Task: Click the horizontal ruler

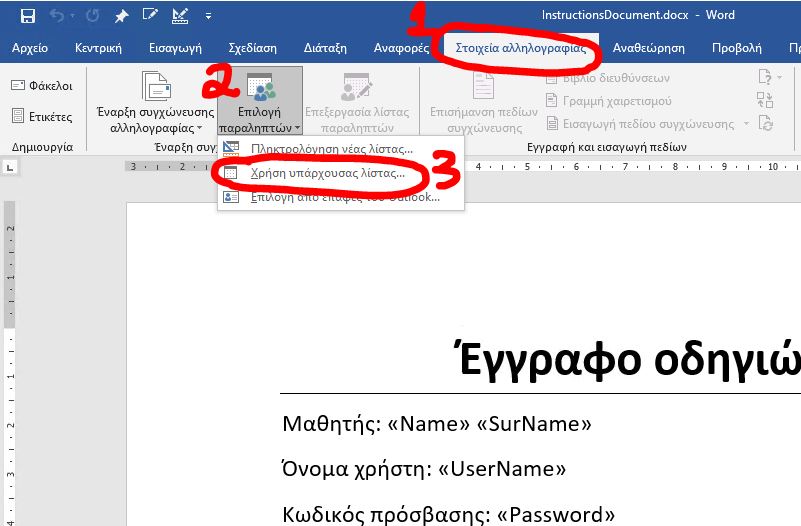Action: pos(463,166)
